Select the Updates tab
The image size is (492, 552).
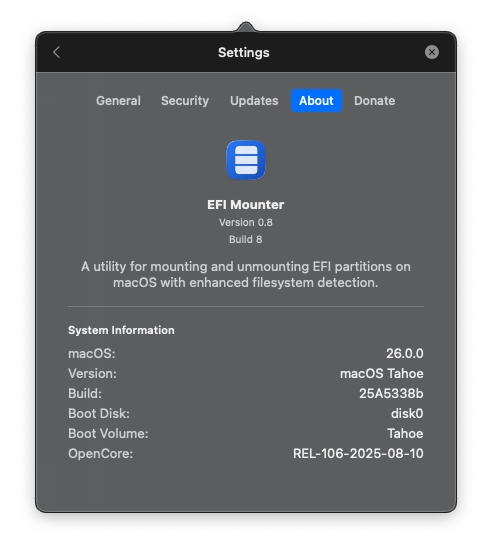point(254,101)
